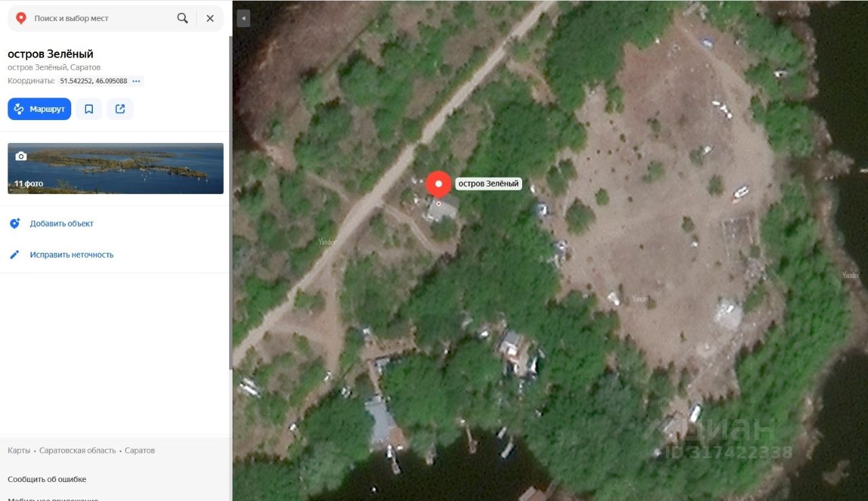868x501 pixels.
Task: Click the red map marker pin
Action: tap(439, 184)
